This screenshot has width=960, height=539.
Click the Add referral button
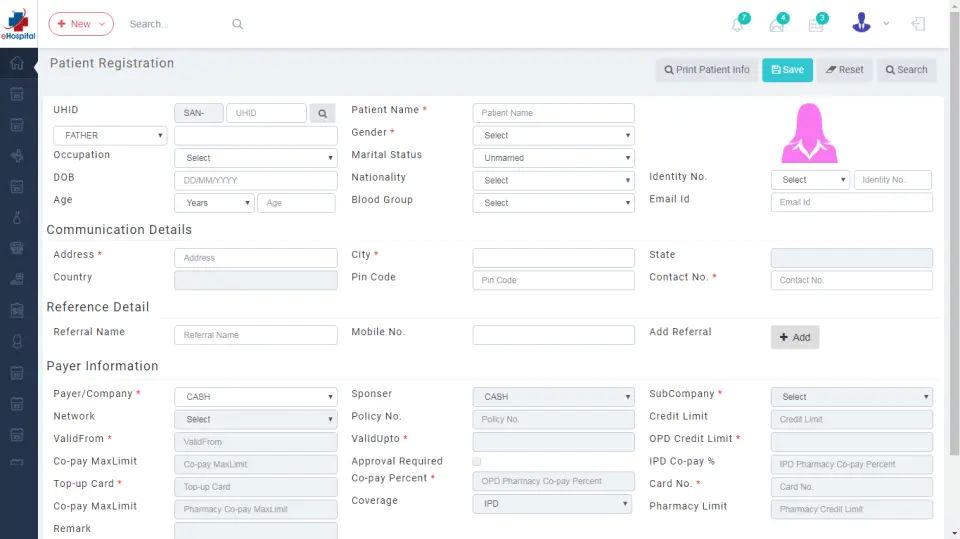coord(795,337)
